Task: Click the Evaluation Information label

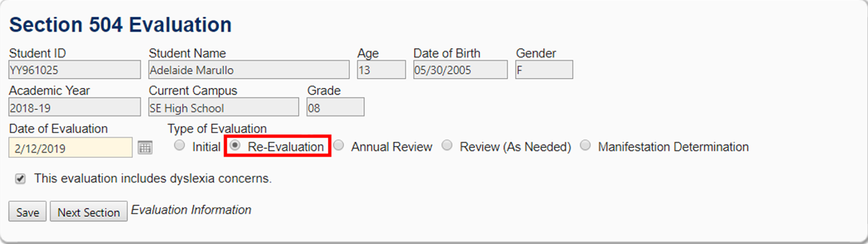Action: coord(191,210)
